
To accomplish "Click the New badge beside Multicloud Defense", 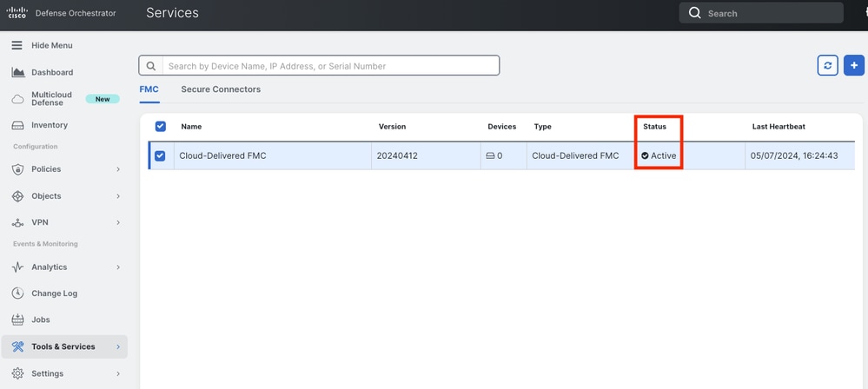I will pyautogui.click(x=103, y=99).
